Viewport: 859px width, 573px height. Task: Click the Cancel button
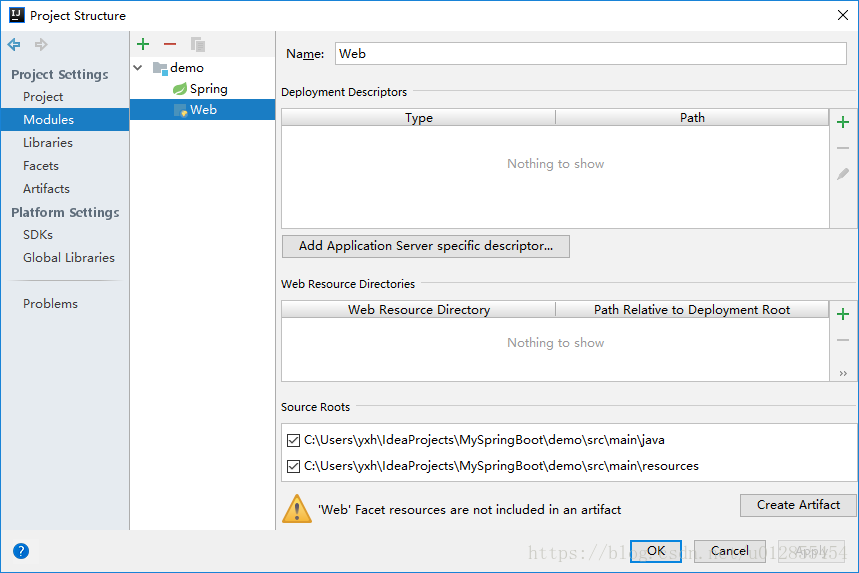click(730, 551)
